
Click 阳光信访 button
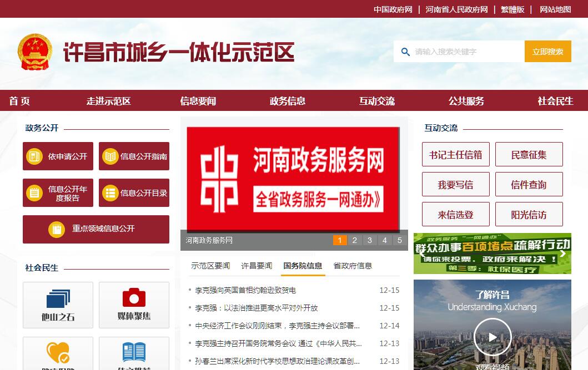click(x=529, y=214)
